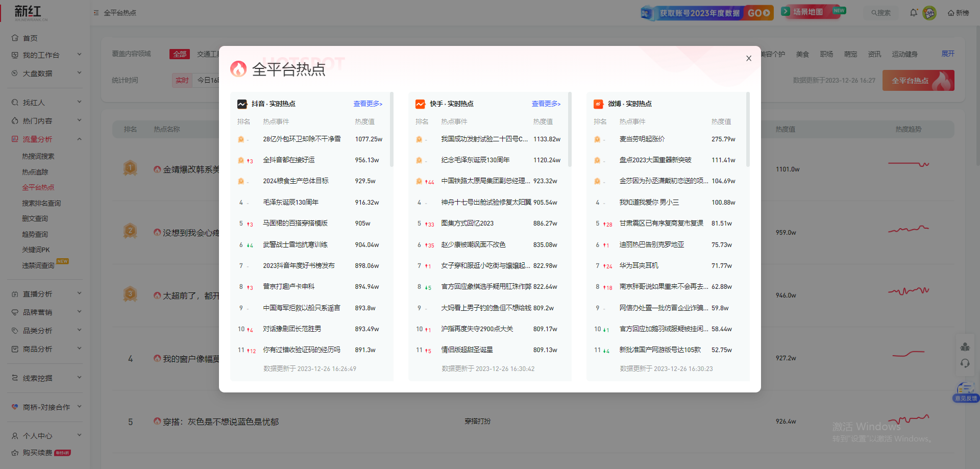The height and width of the screenshot is (469, 980).
Task: Click the 快手 platform icon in popup
Action: (420, 104)
